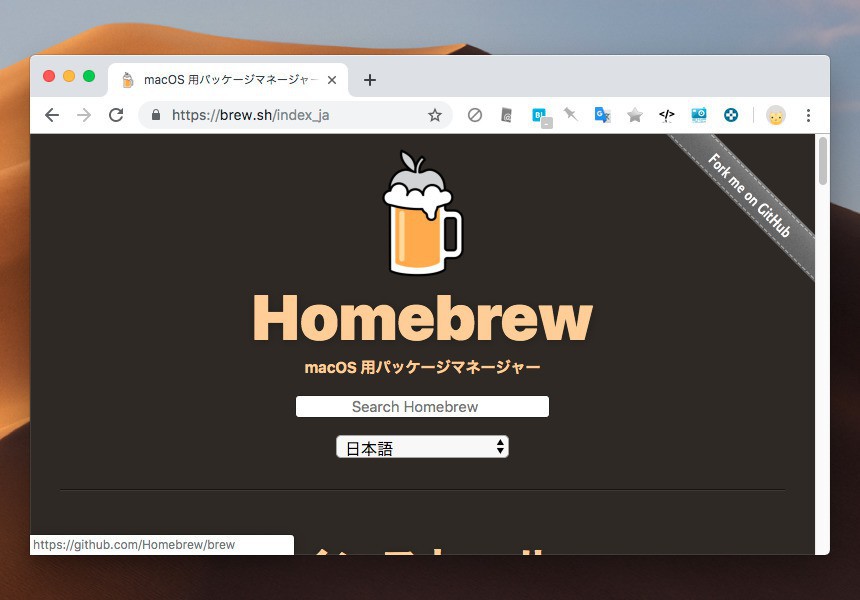The height and width of the screenshot is (600, 860).
Task: Open Chrome's three-dot menu
Action: click(808, 115)
